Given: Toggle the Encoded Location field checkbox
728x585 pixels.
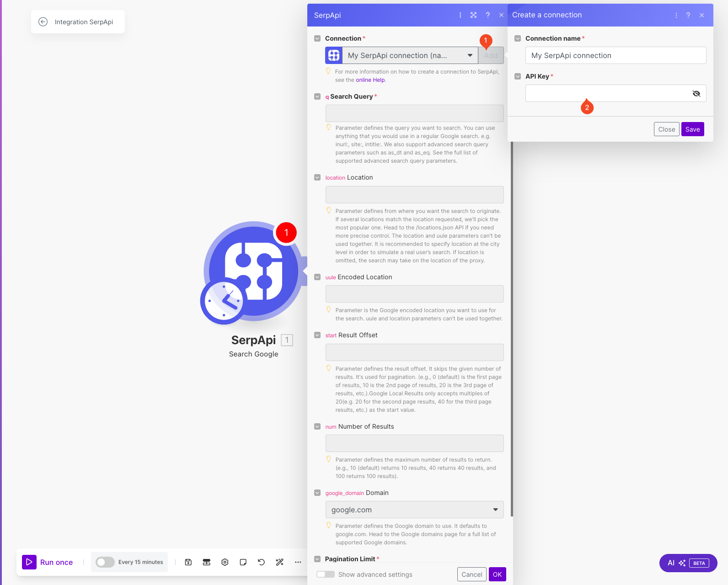Looking at the screenshot, I should point(317,277).
